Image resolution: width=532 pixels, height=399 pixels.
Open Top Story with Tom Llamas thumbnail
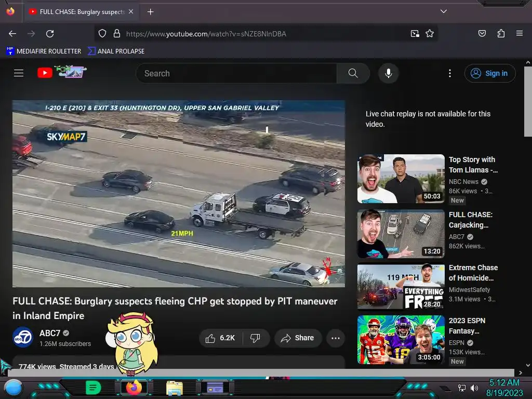point(401,179)
